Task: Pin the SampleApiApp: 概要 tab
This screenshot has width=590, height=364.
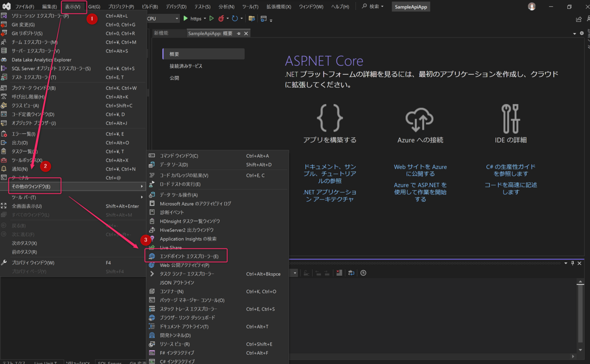Action: click(x=239, y=33)
